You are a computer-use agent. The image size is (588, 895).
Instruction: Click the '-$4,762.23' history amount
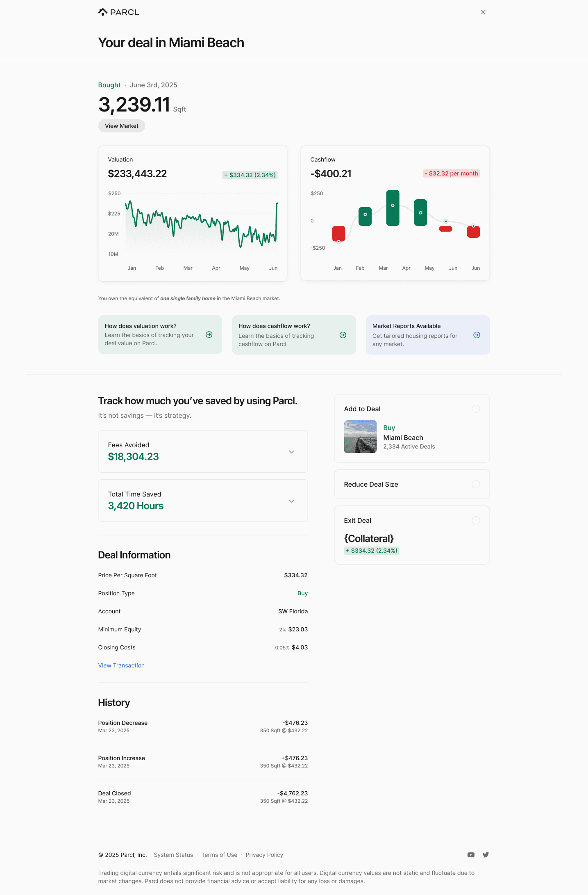(293, 793)
